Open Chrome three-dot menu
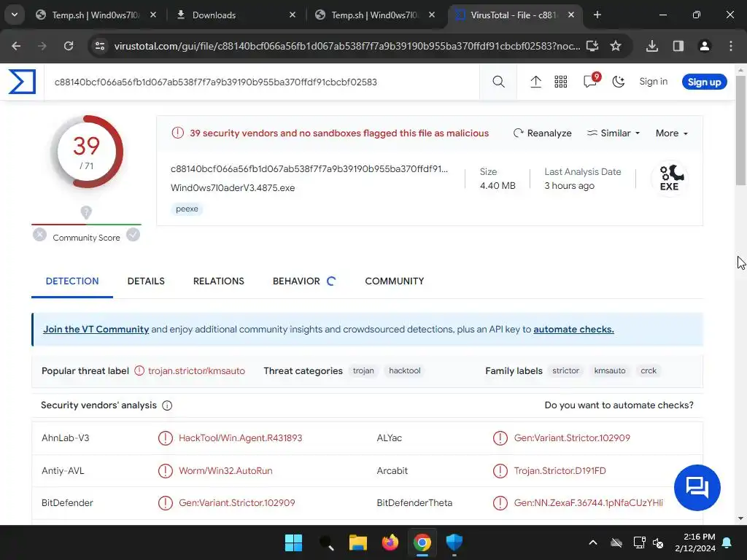 coord(731,46)
